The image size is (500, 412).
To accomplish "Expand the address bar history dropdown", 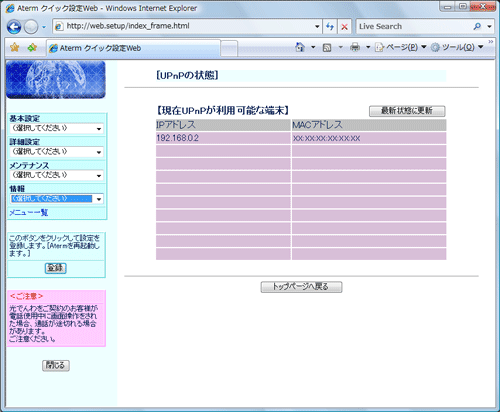I will pyautogui.click(x=317, y=26).
